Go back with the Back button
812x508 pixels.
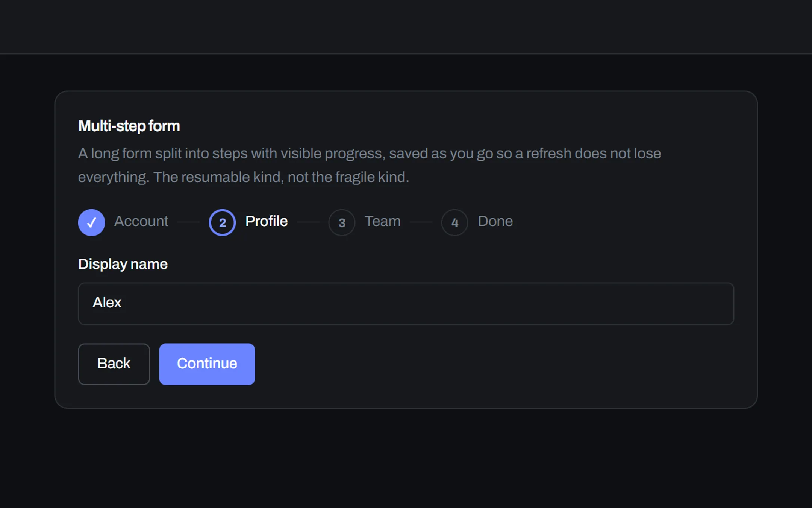click(x=114, y=364)
